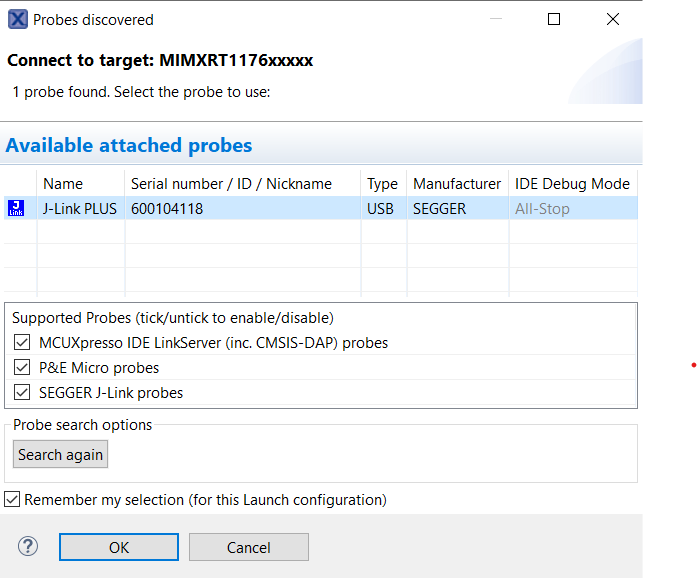Toggle P&E Micro probes checkbox
Viewport: 697px width, 578px height.
[23, 368]
